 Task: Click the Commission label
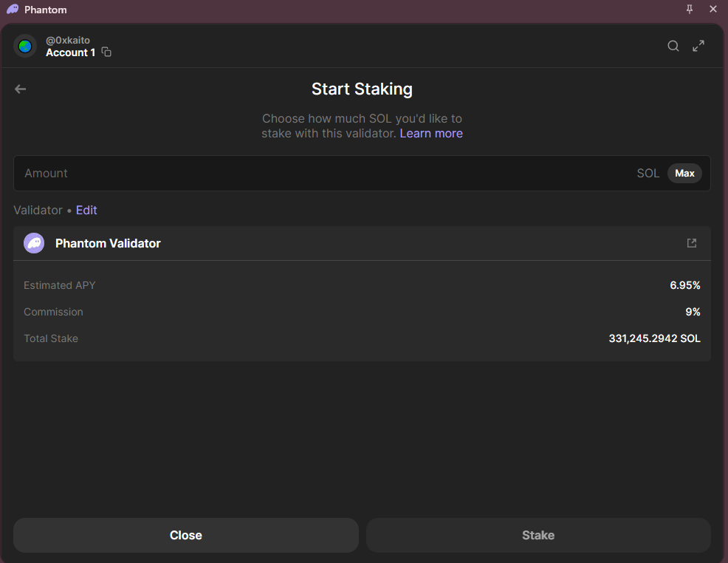point(53,312)
